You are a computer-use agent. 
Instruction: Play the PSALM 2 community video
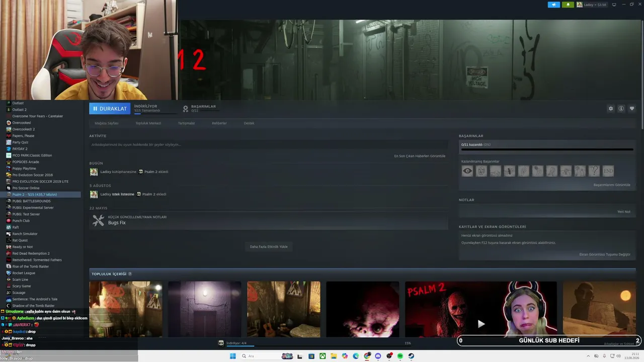point(481,309)
